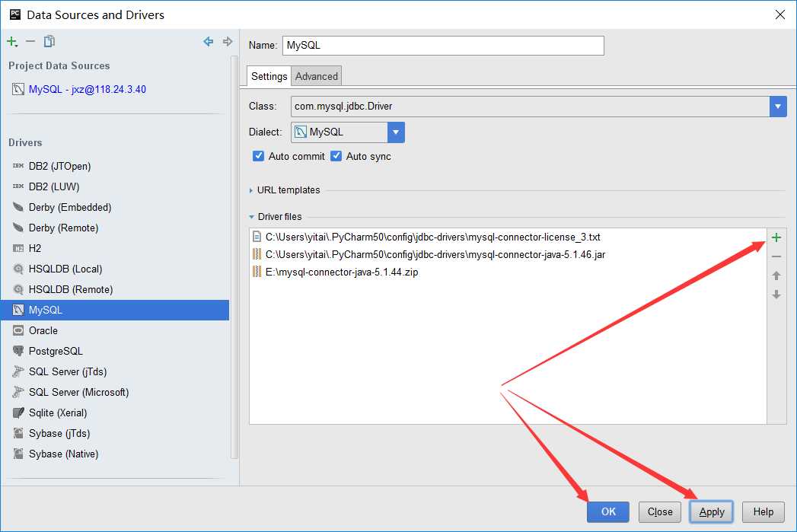Open the Class dropdown arrow
Image resolution: width=797 pixels, height=532 pixels.
[x=778, y=107]
